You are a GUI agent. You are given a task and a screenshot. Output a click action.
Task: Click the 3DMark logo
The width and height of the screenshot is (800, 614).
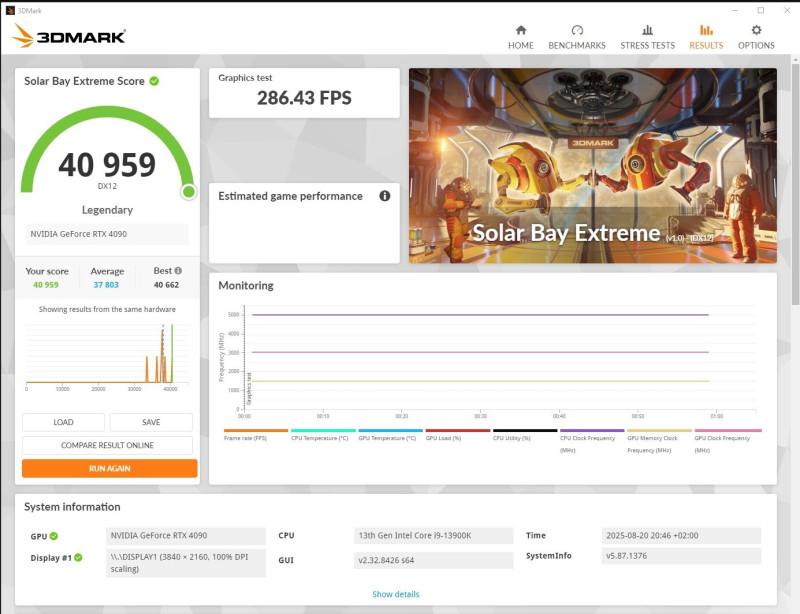point(69,36)
